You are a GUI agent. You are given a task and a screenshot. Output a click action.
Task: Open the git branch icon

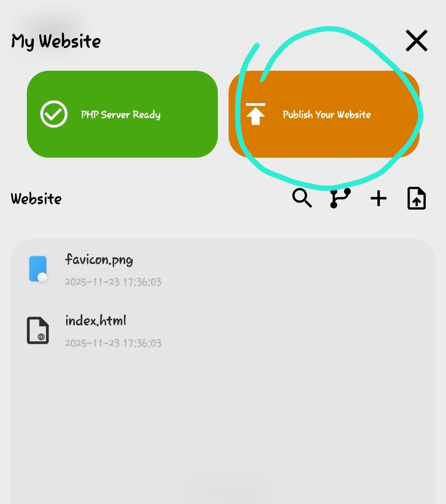pyautogui.click(x=340, y=198)
